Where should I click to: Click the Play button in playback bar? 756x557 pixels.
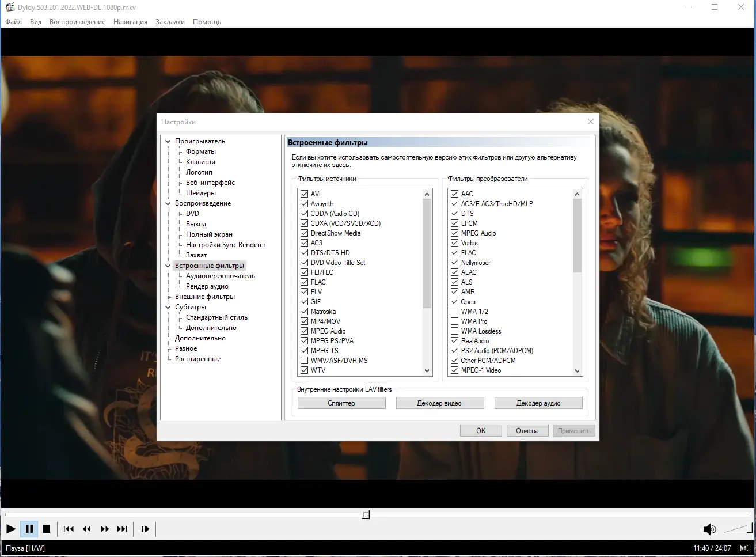click(x=11, y=529)
